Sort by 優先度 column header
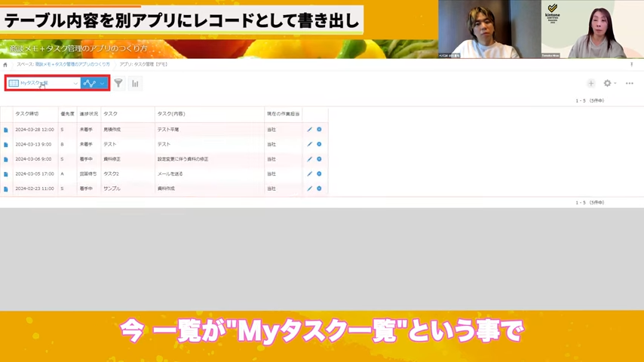 [67, 114]
